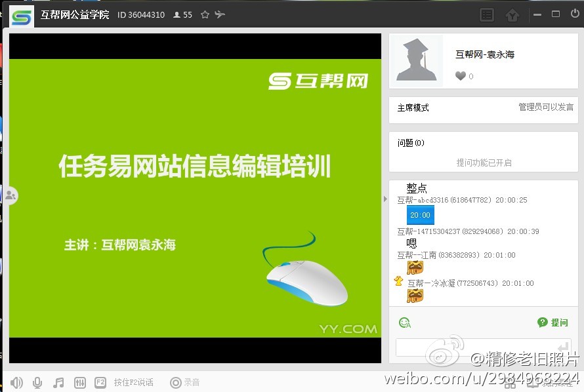The height and width of the screenshot is (392, 584).
Task: Focus the chat message input field
Action: pos(483,347)
